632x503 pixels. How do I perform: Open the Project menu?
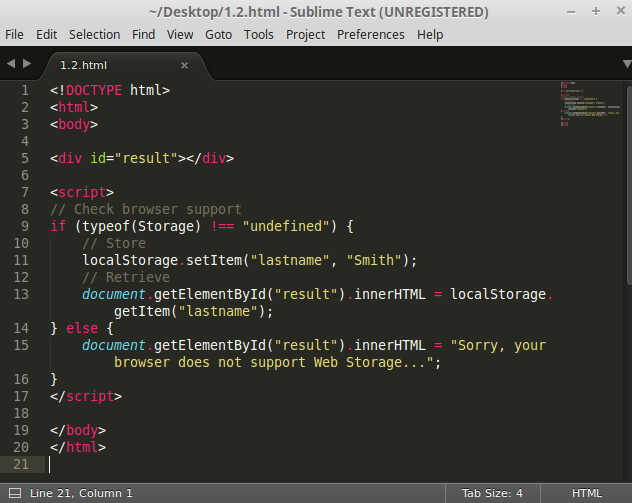click(305, 35)
